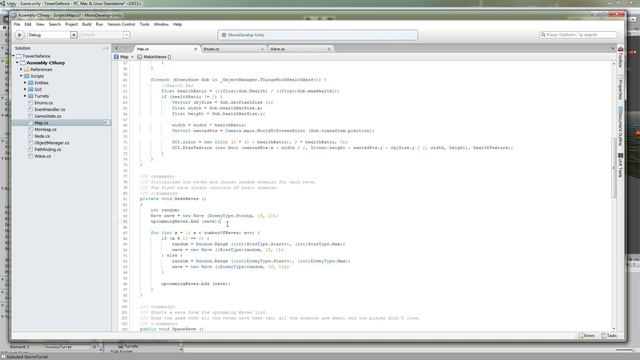This screenshot has width=640, height=360.
Task: Select Wave.cs in solution tree
Action: (43, 156)
